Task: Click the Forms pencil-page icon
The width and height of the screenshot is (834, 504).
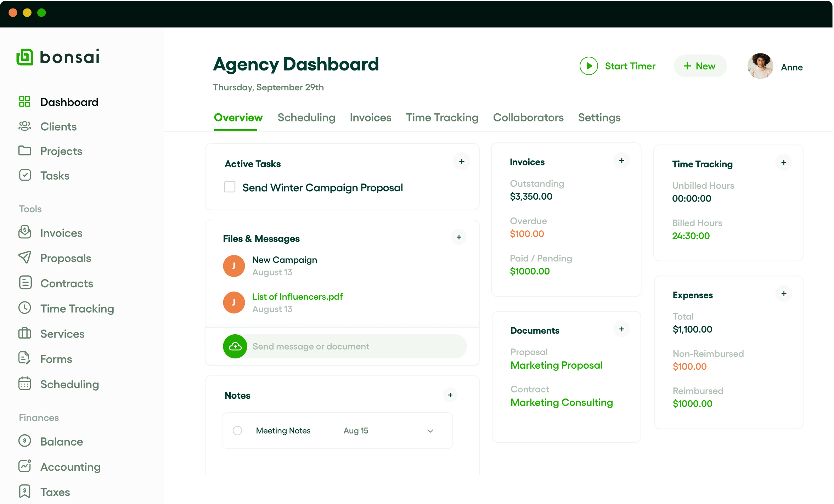Action: 24,358
